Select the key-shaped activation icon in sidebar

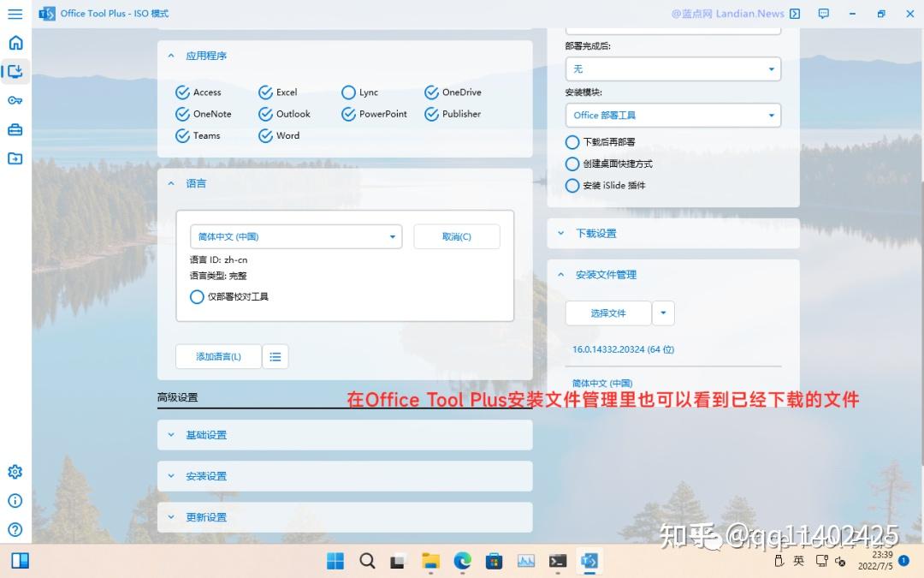point(15,100)
